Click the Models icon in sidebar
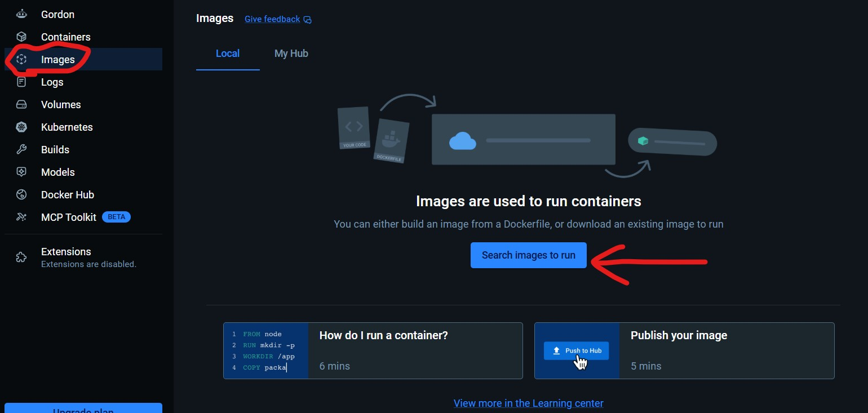This screenshot has width=868, height=413. pyautogui.click(x=21, y=172)
